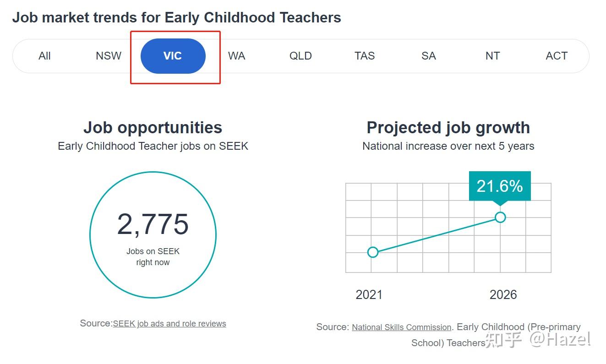Click the Job market trends page title
Screen dimensions: 606x364
[177, 17]
